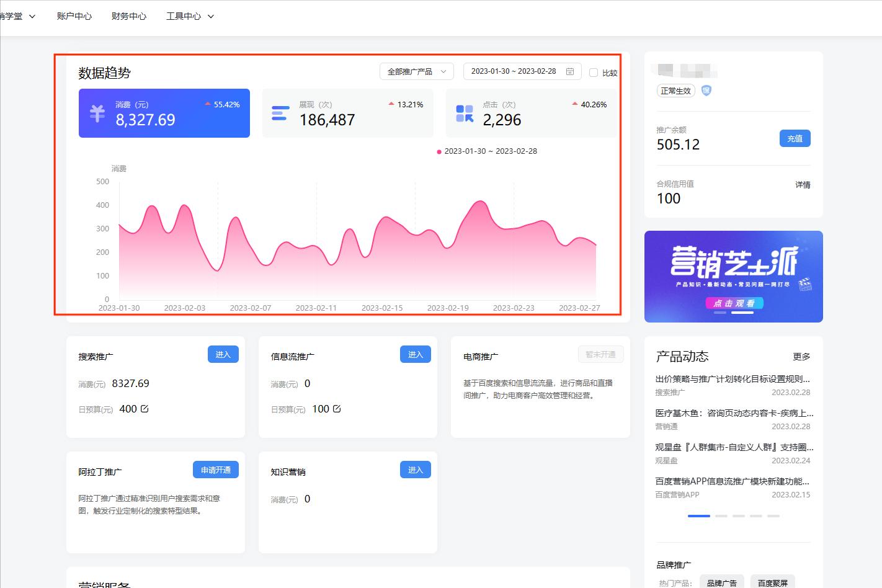
Task: Expand the 工具中心 menu chevron
Action: 211,16
